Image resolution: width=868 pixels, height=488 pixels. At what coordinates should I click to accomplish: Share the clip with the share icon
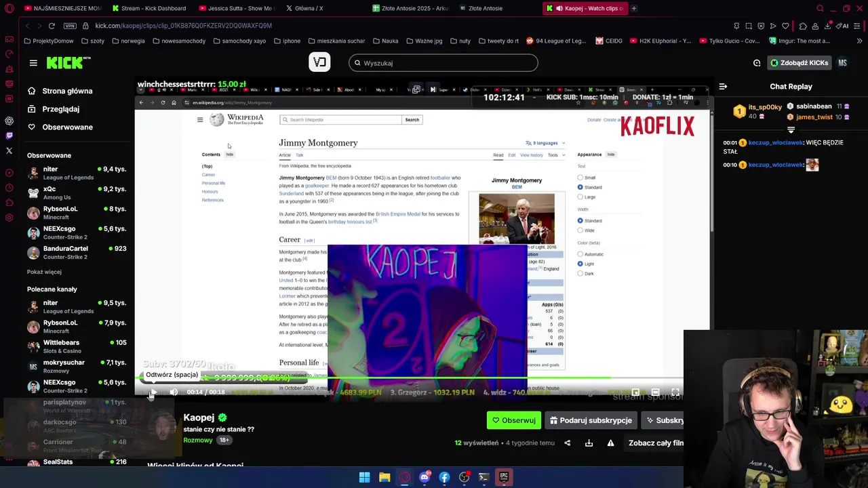(x=568, y=443)
